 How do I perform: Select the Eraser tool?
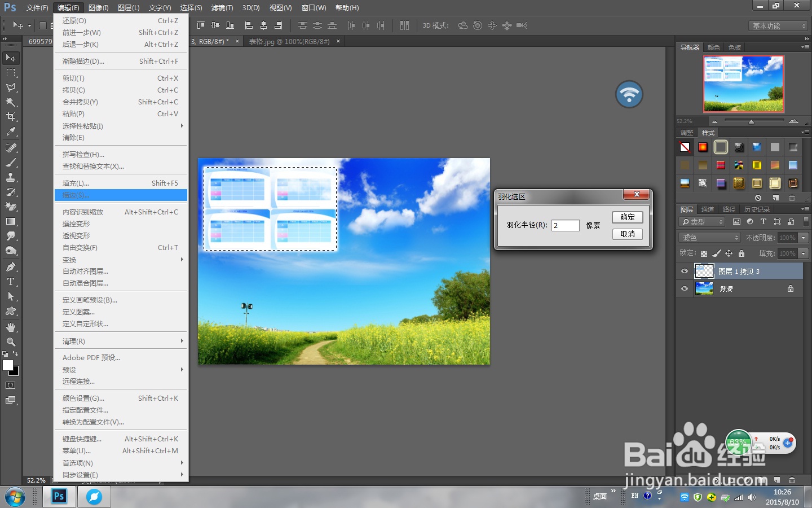[11, 207]
